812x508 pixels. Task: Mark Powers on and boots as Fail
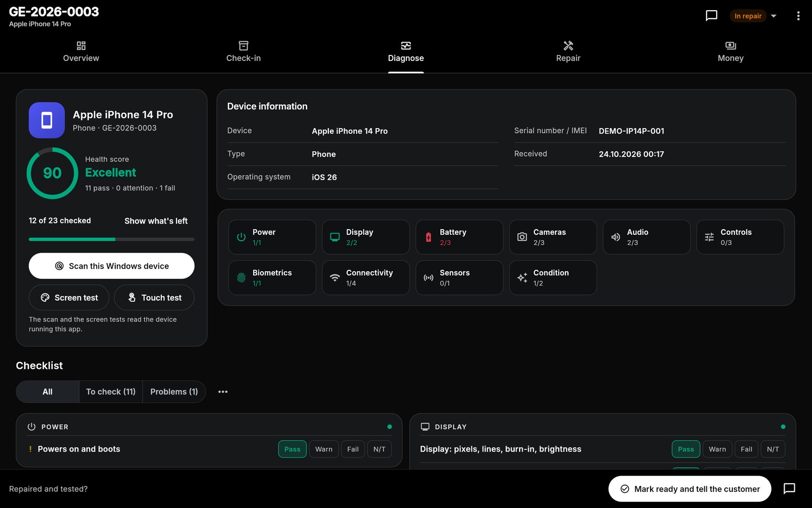[x=353, y=449]
